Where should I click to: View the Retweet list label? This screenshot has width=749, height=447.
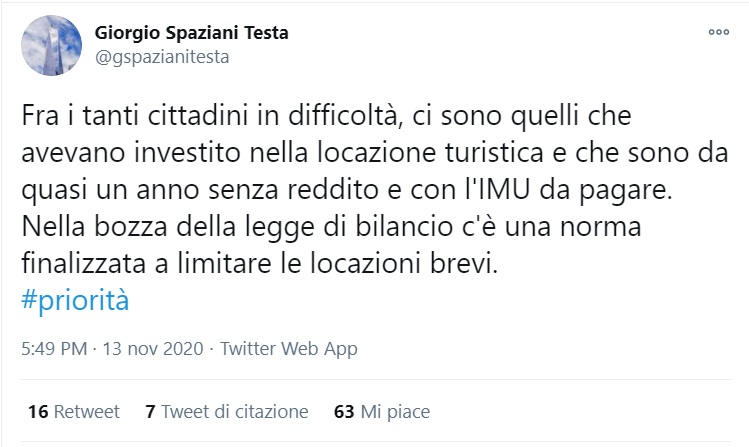point(86,411)
